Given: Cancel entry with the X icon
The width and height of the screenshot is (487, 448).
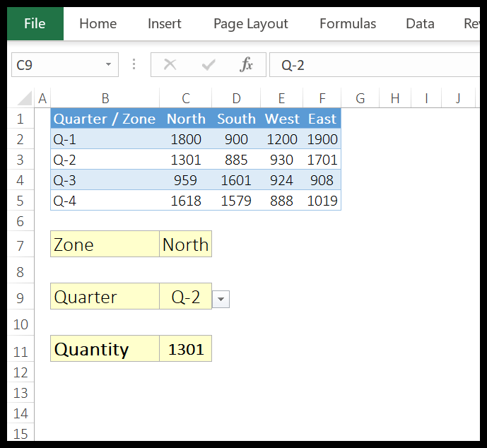Looking at the screenshot, I should (x=170, y=65).
